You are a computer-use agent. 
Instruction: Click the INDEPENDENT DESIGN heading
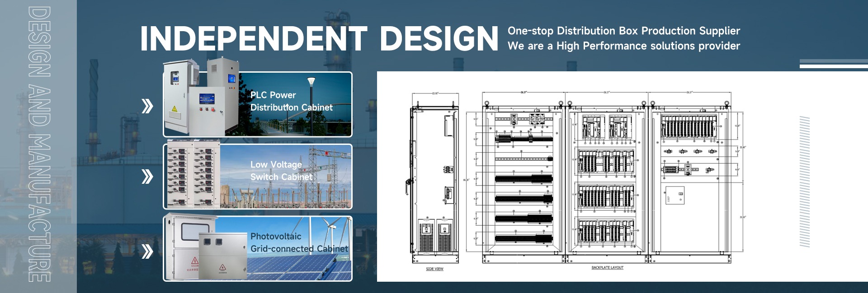(x=319, y=39)
